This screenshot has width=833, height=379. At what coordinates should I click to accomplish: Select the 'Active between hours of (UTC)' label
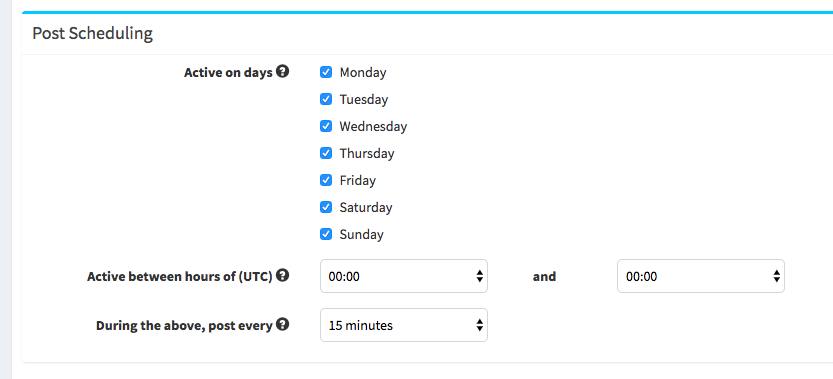click(180, 276)
